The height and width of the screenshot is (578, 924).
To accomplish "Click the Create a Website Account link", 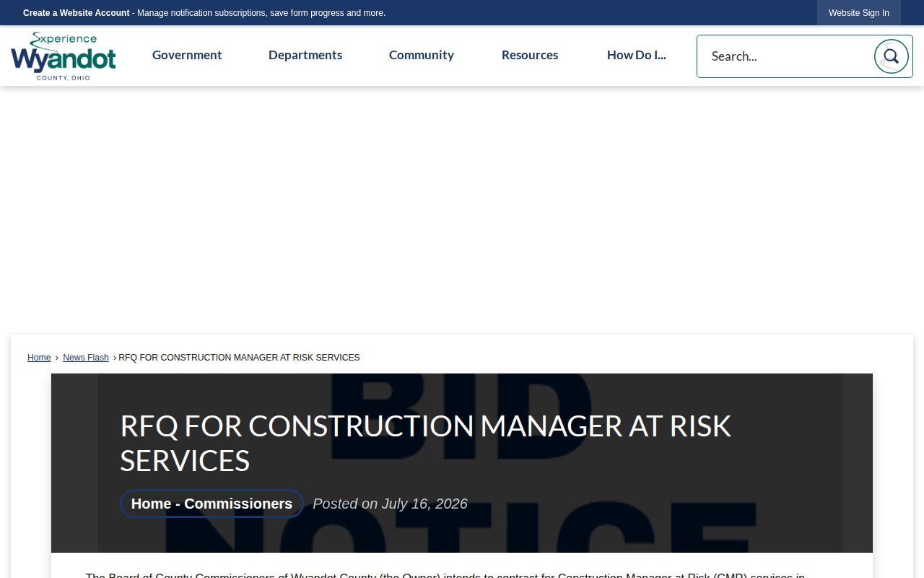I will point(77,13).
